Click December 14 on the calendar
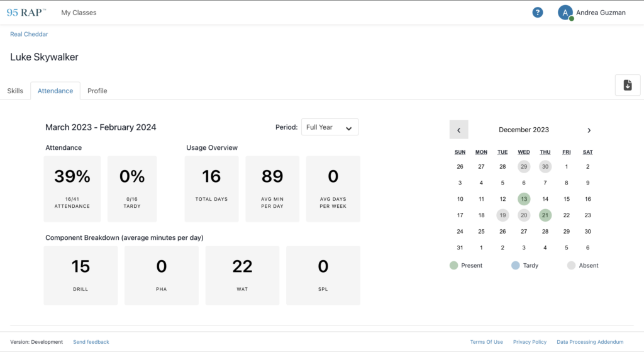Image resolution: width=644 pixels, height=352 pixels. pos(545,199)
